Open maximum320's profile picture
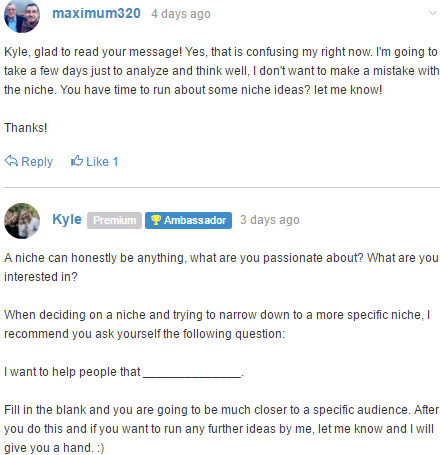The height and width of the screenshot is (455, 440). pyautogui.click(x=22, y=15)
